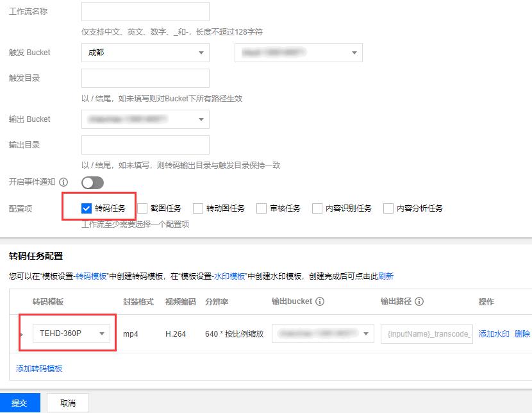Click 添加水印 in the operations column
This screenshot has height=413, width=532.
[x=494, y=334]
